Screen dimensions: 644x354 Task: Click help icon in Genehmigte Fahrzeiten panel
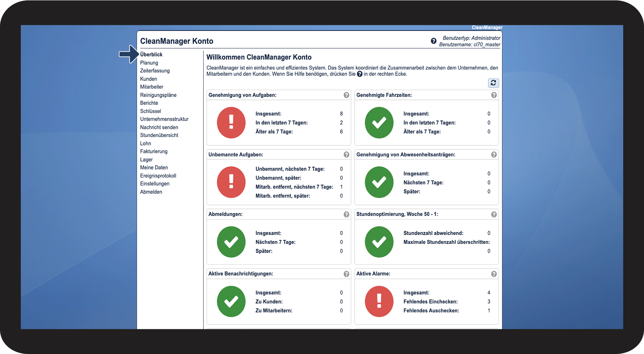494,95
